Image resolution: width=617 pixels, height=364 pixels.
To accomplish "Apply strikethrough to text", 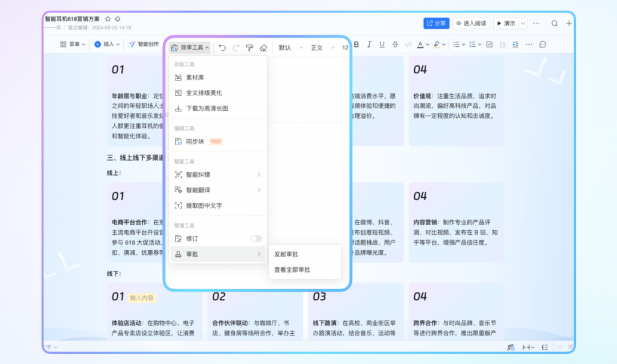I will [x=395, y=45].
